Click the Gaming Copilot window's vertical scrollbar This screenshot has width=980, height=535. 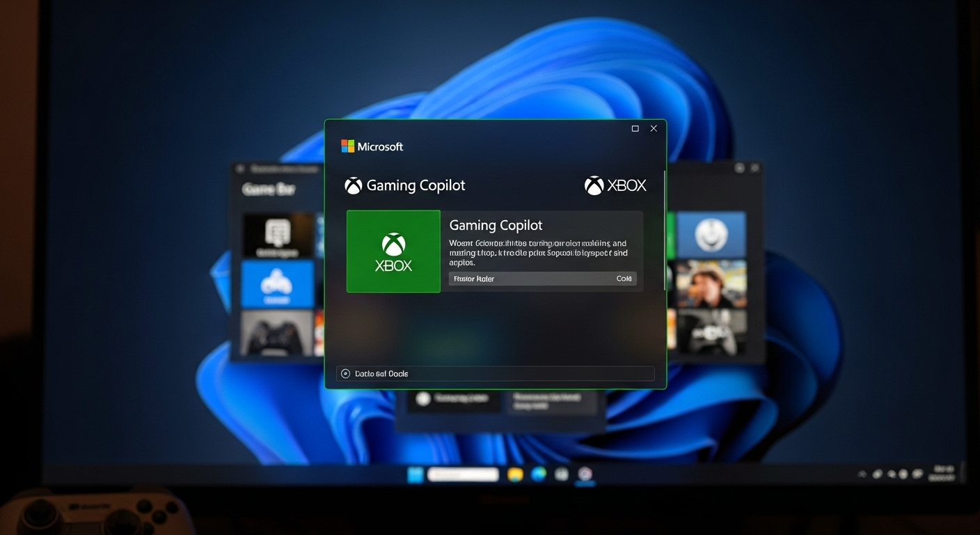tap(665, 230)
